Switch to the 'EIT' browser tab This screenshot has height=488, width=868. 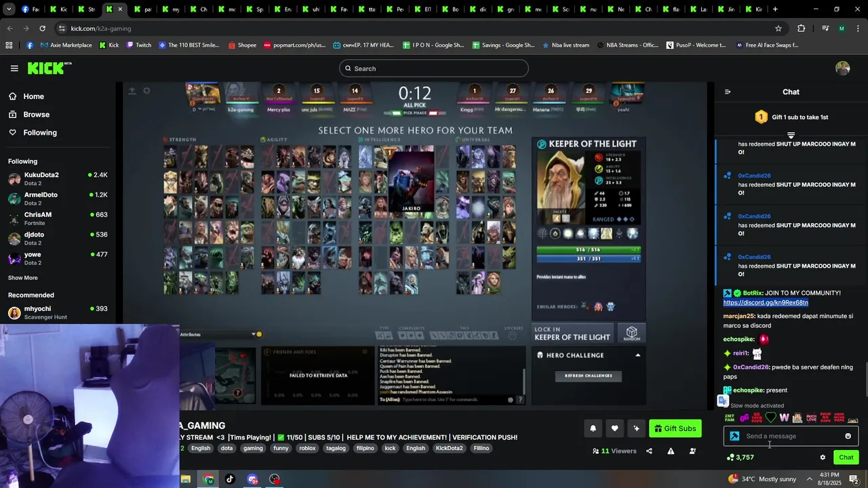(x=422, y=9)
